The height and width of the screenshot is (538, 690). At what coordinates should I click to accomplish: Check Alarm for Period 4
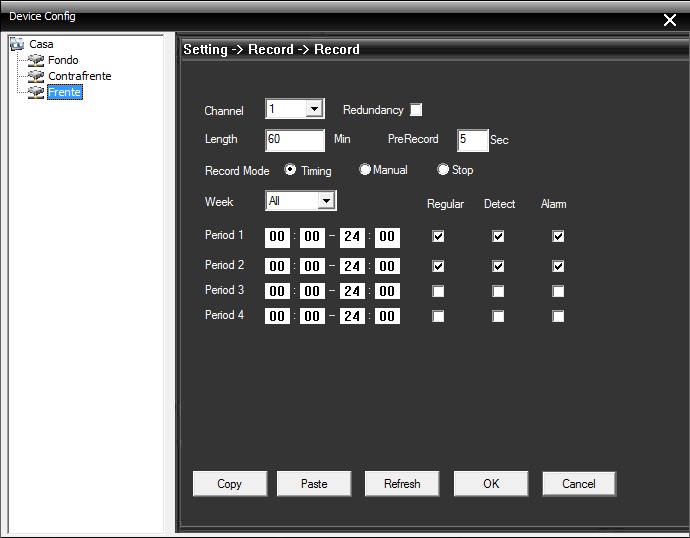(x=558, y=316)
